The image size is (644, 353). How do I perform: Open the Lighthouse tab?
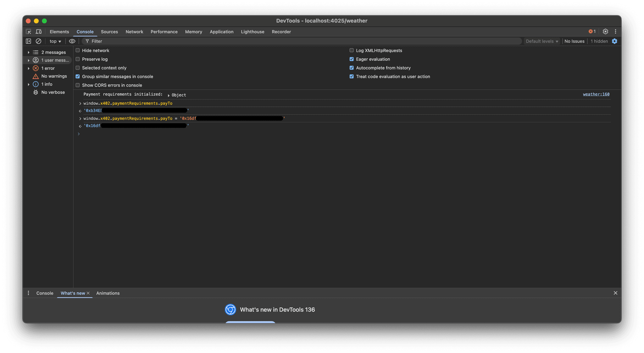[x=253, y=31]
